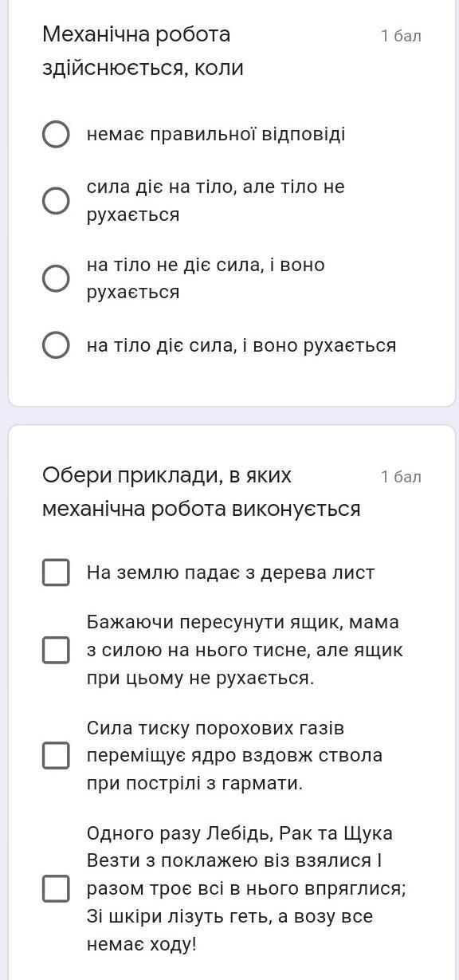Click '1 бал' label of first question

click(x=401, y=36)
